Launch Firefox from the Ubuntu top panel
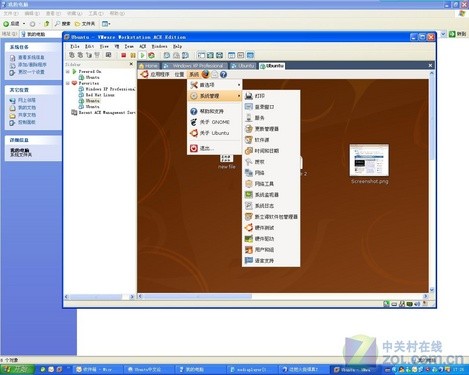The width and height of the screenshot is (469, 375). pos(205,74)
